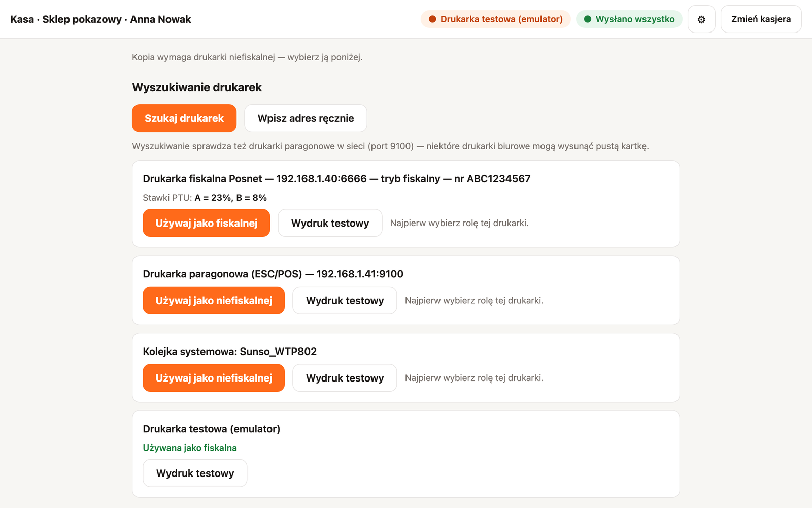Image resolution: width=812 pixels, height=508 pixels.
Task: Click the Zmień kasjera button
Action: click(x=761, y=19)
